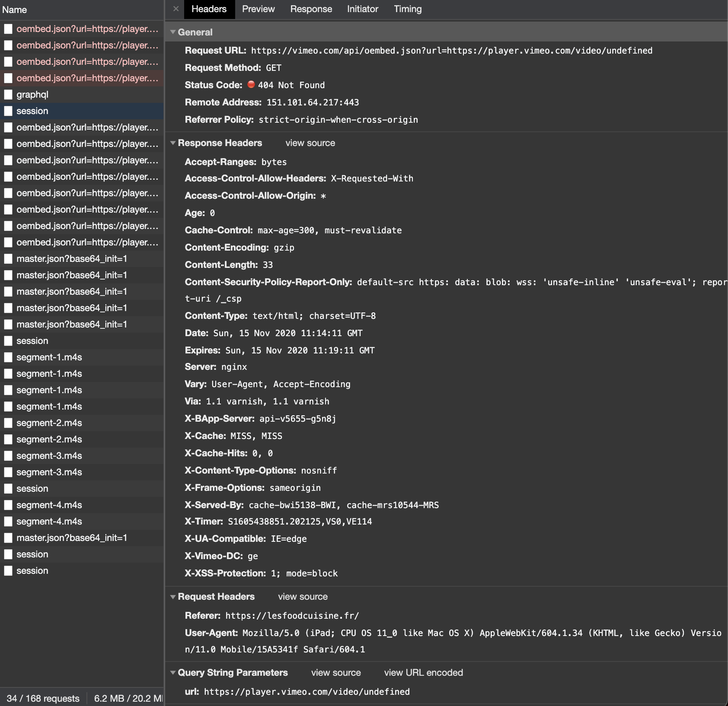View source of Request Headers

tap(303, 597)
